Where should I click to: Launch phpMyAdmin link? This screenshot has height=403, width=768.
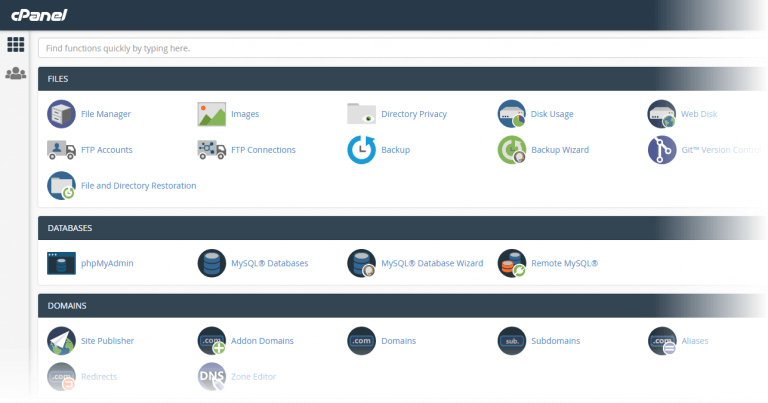[x=107, y=263]
